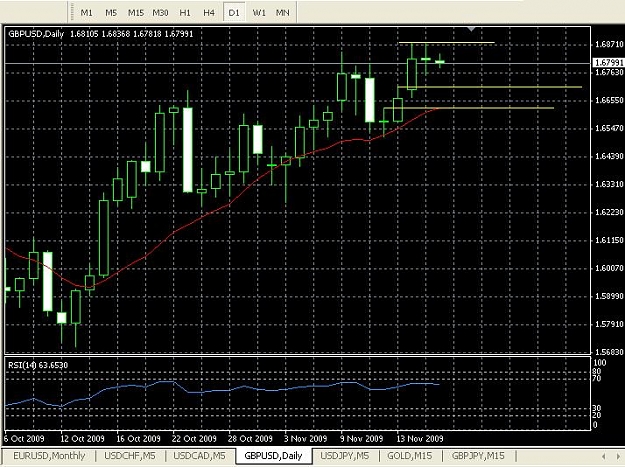Change timeframe to MN monthly

click(283, 13)
